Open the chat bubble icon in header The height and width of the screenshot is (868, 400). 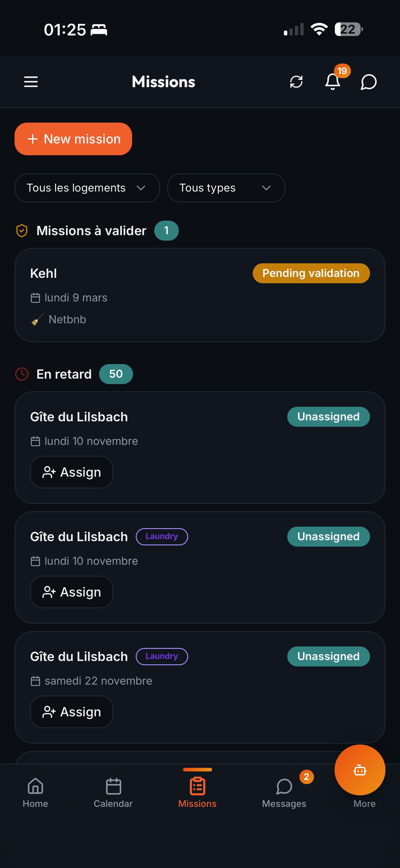tap(368, 82)
